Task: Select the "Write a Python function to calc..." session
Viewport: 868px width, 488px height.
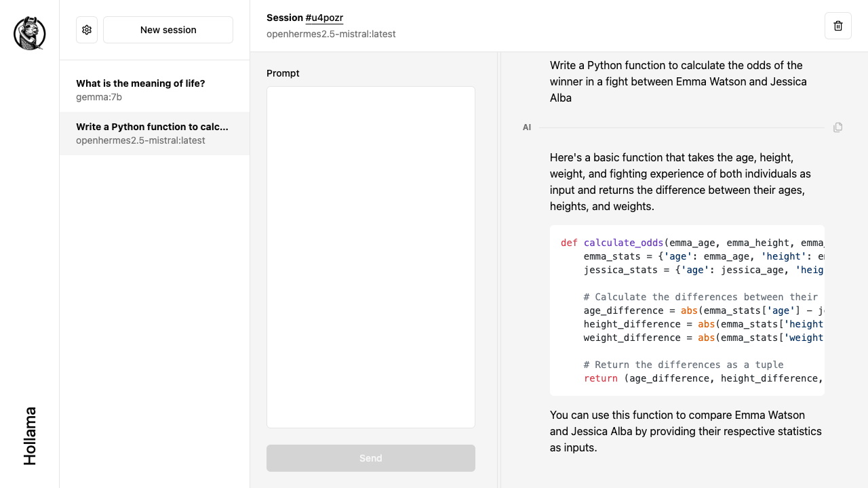Action: (x=155, y=134)
